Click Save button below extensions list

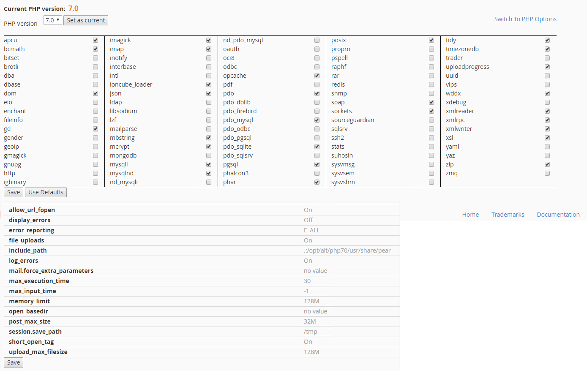click(x=14, y=192)
